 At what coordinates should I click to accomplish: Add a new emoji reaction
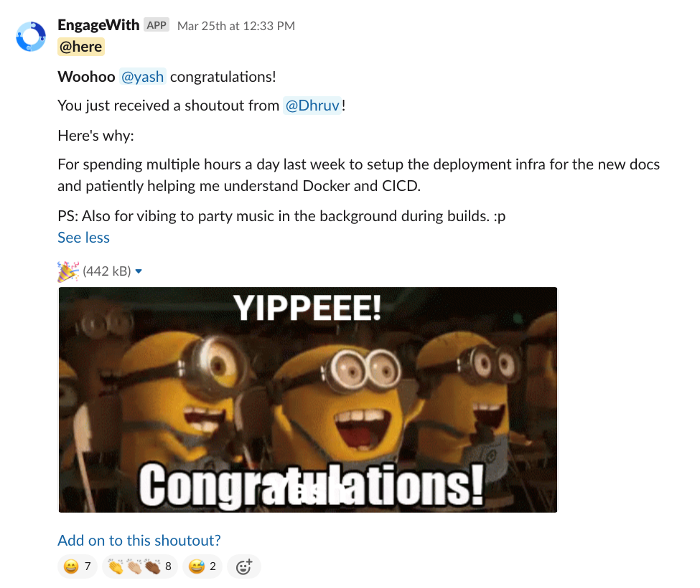coord(244,566)
